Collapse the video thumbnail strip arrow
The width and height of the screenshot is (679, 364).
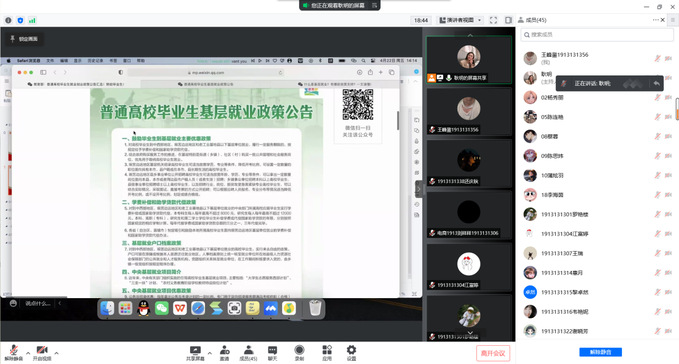click(x=418, y=189)
